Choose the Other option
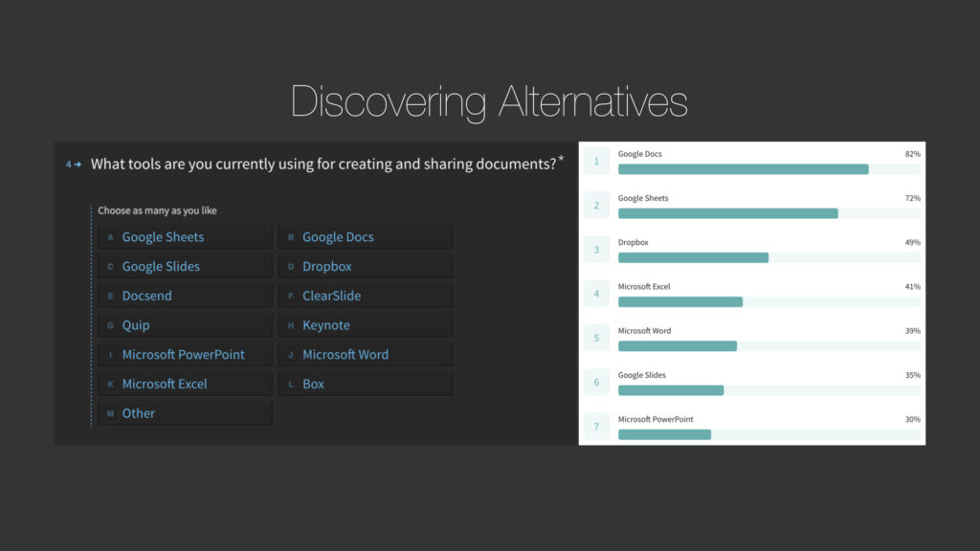 tap(185, 413)
